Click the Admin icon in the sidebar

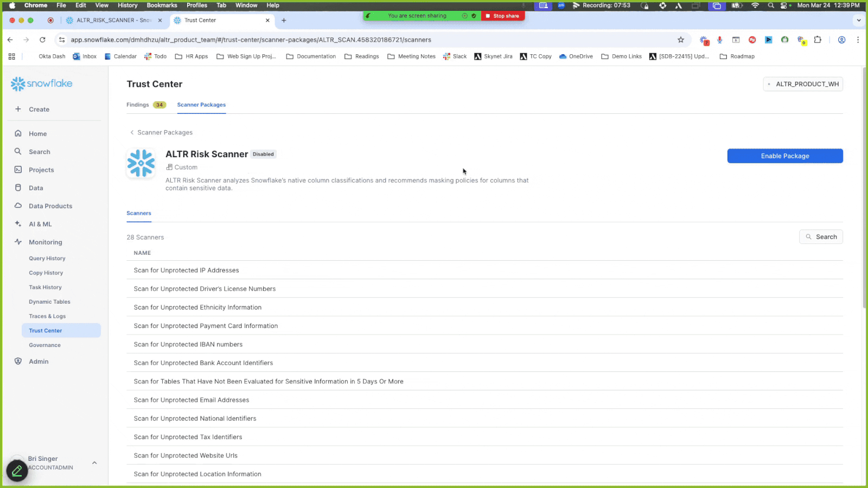[x=18, y=361]
